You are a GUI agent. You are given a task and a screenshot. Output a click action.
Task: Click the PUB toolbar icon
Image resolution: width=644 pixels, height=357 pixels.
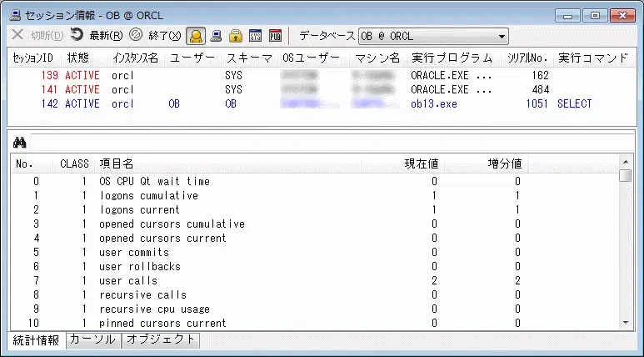pyautogui.click(x=275, y=36)
